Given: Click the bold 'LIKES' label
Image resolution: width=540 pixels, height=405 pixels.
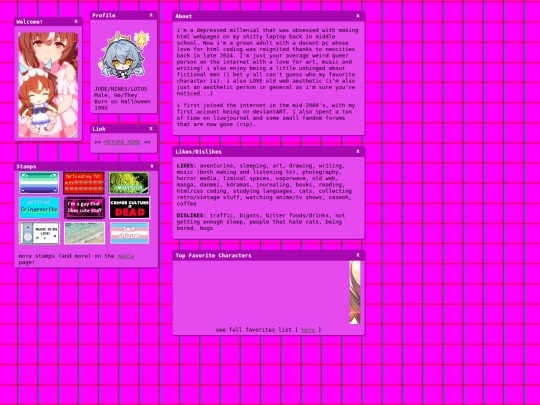Looking at the screenshot, I should pyautogui.click(x=185, y=166).
